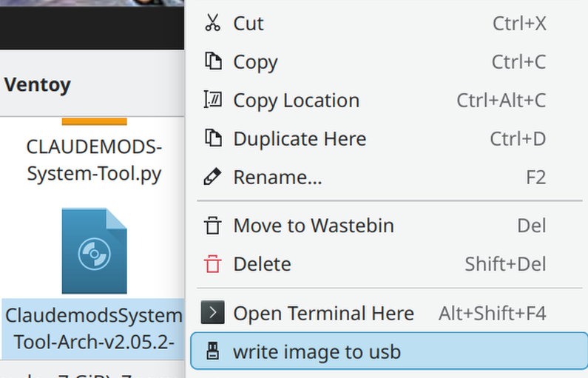Click the Copy Location path icon
Viewport: 588px width, 378px height.
click(212, 100)
